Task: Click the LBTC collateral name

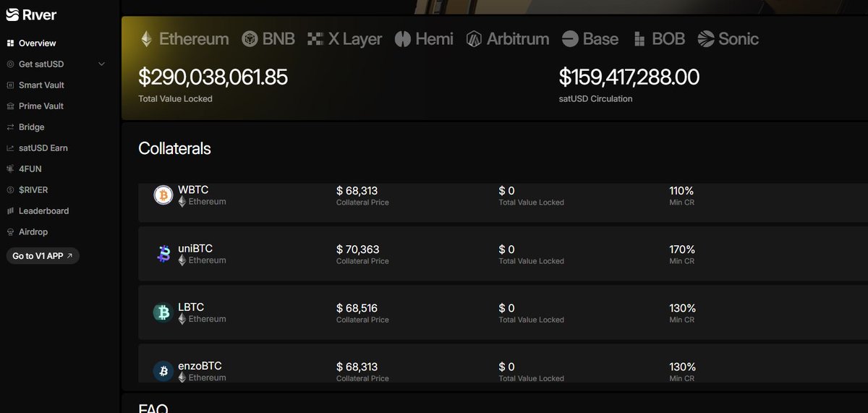Action: (x=191, y=307)
